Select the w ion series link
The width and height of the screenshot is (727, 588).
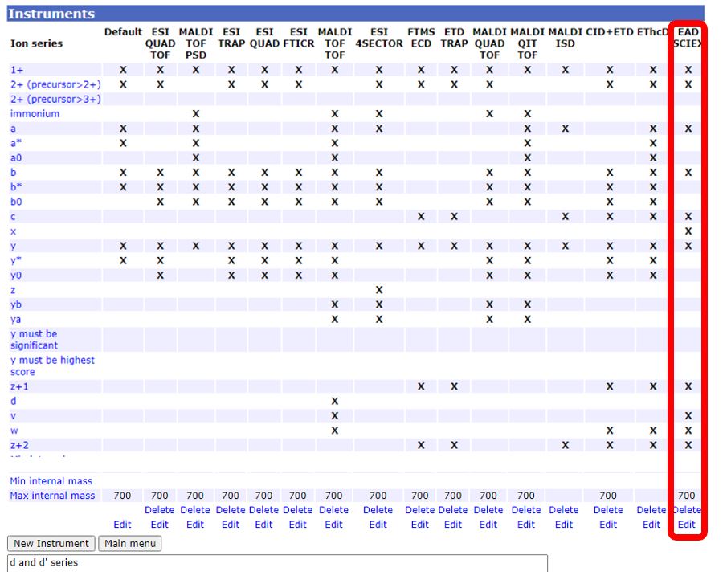tap(14, 431)
